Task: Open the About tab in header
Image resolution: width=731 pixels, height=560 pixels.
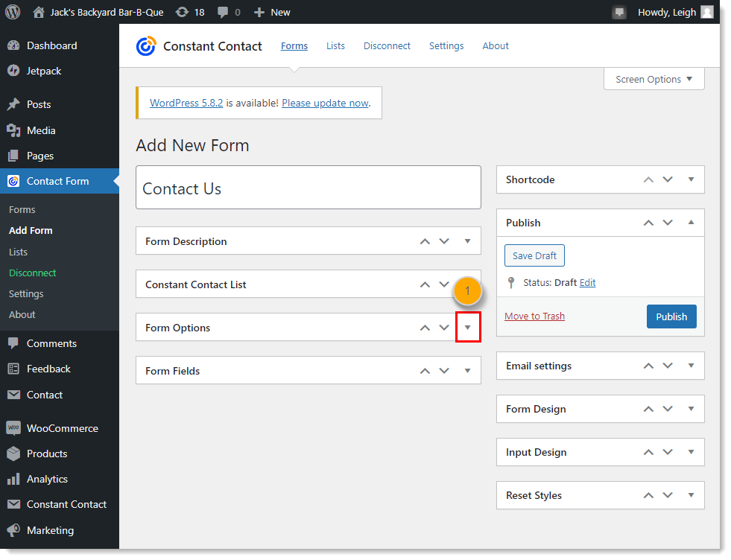Action: point(496,45)
